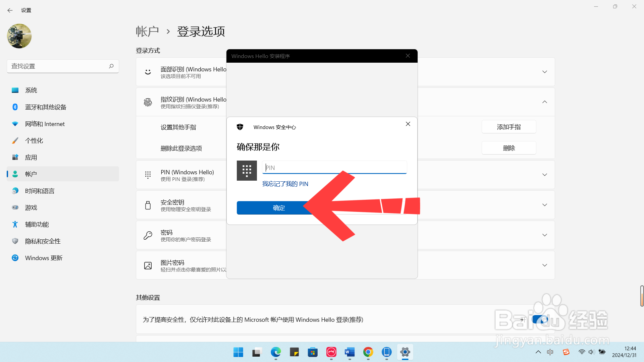Expand the 安全密钥 login option
The image size is (644, 362).
[x=544, y=205]
